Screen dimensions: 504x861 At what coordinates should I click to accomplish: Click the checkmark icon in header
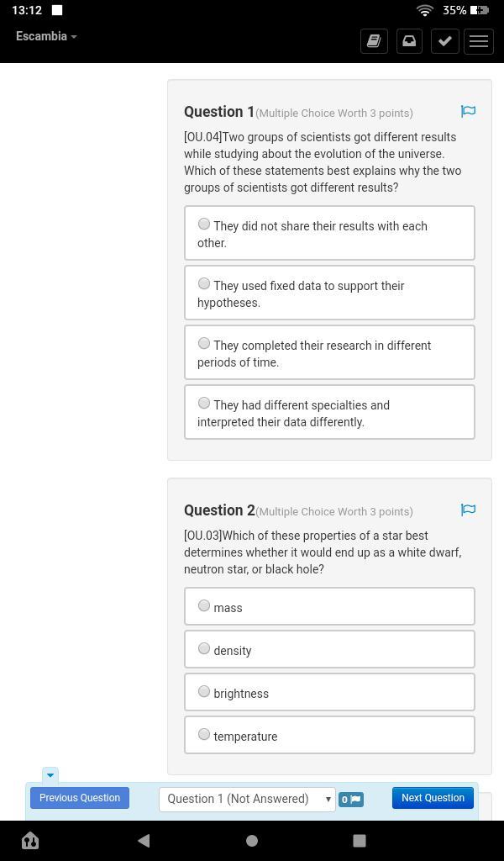(x=444, y=40)
